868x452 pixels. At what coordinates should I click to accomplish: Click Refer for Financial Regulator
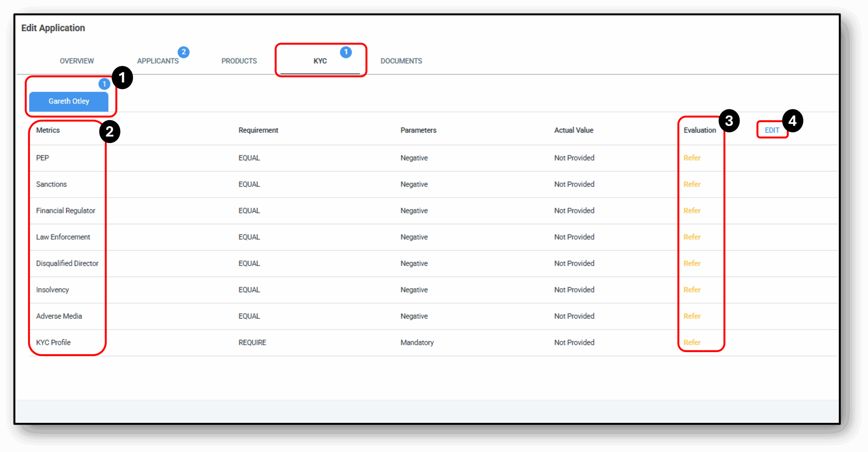coord(692,210)
